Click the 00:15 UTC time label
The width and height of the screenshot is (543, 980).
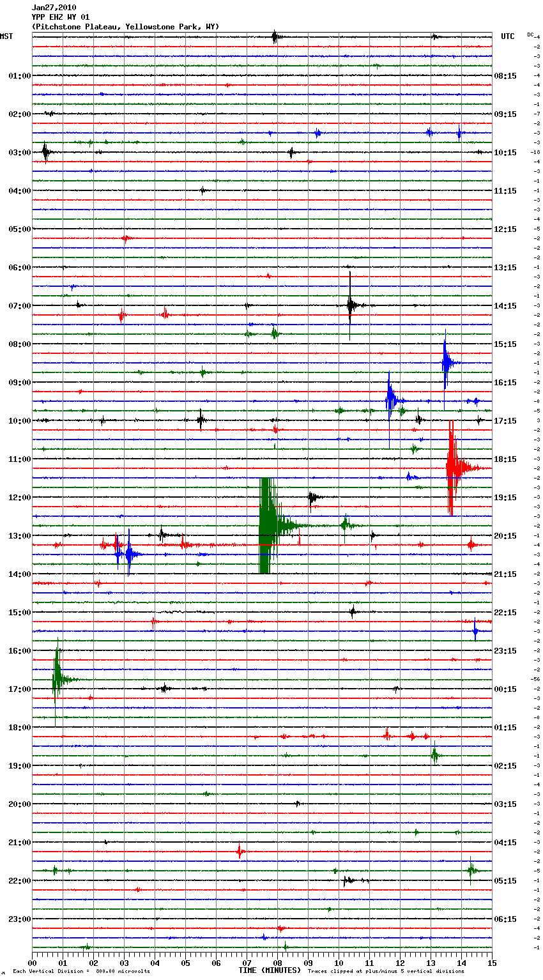tap(505, 689)
